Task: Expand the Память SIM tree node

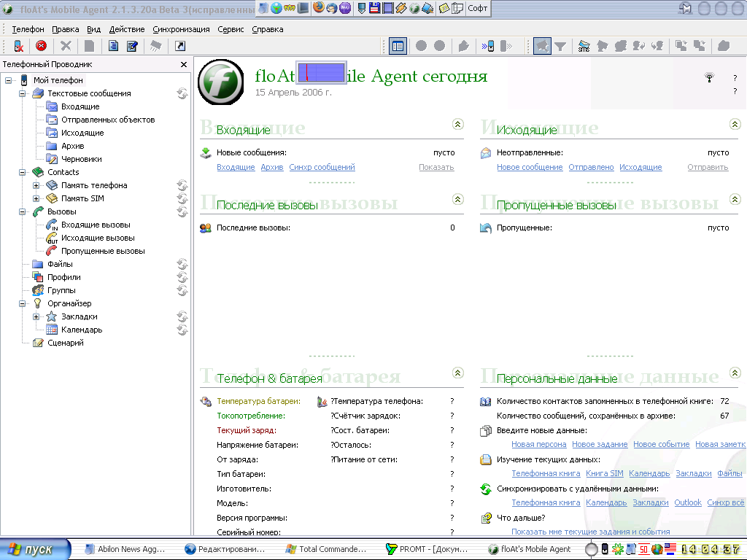Action: (x=36, y=198)
